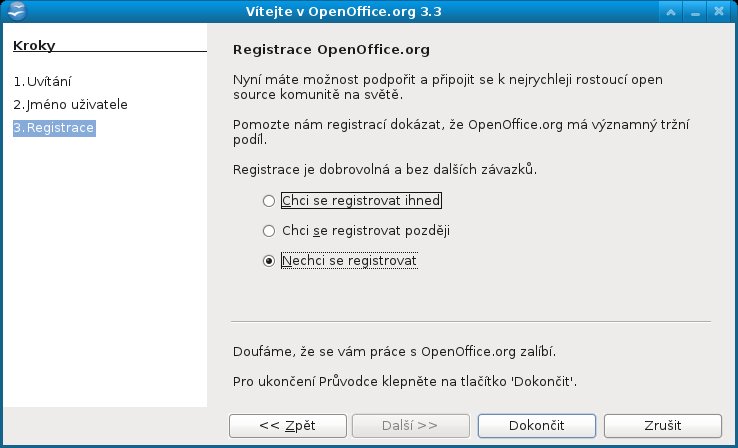This screenshot has height=448, width=738.
Task: Click the 'Pro ukončení Průvodce' instruction text
Action: (x=405, y=382)
